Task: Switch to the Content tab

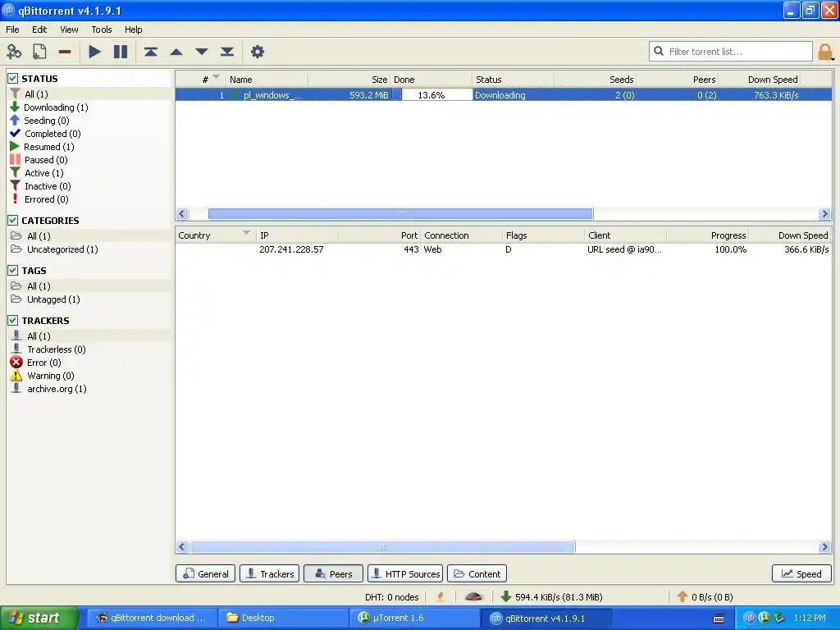Action: pyautogui.click(x=477, y=573)
